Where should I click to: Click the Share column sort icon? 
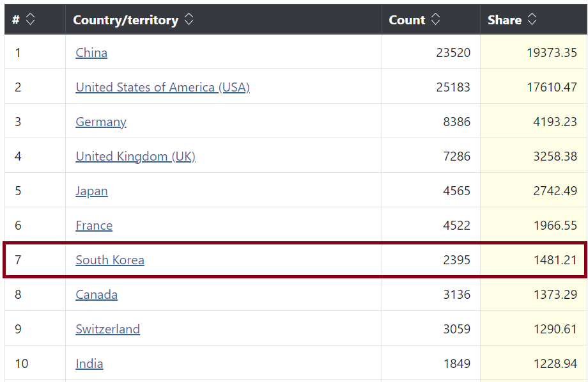tap(532, 20)
